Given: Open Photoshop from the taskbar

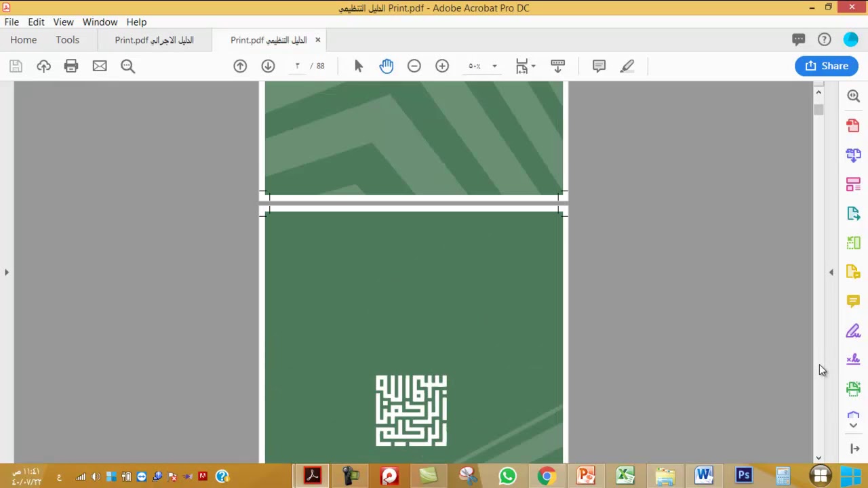Looking at the screenshot, I should (743, 476).
